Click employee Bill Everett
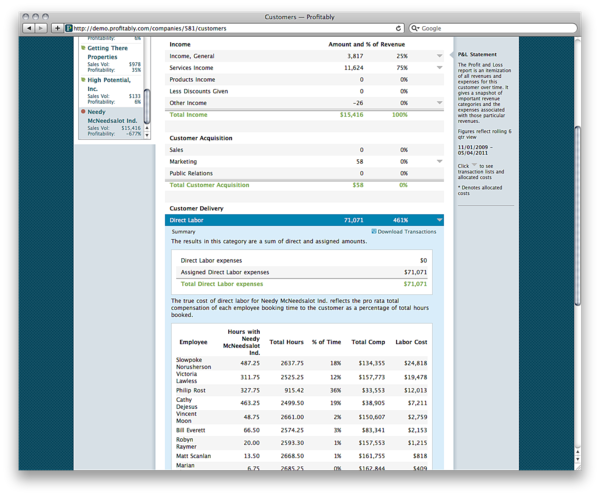600x496 pixels. click(190, 430)
